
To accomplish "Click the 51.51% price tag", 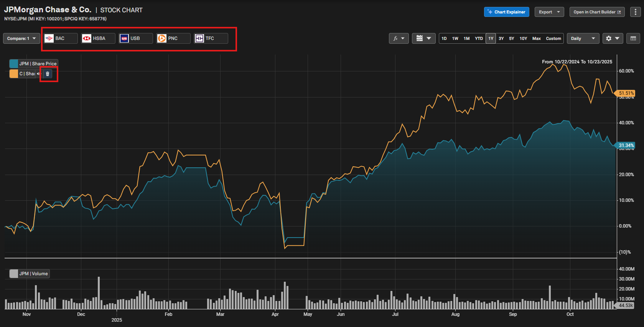I will point(626,93).
